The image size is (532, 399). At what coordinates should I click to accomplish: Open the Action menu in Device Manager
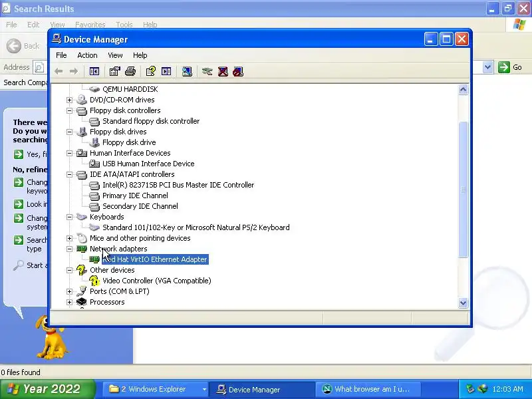coord(87,55)
